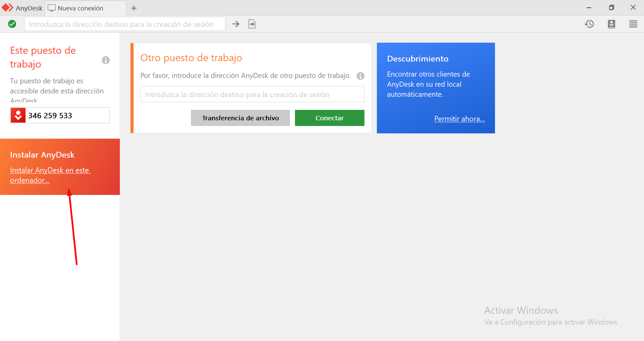The image size is (644, 341).
Task: Click info icon beside address instructions
Action: click(x=360, y=76)
